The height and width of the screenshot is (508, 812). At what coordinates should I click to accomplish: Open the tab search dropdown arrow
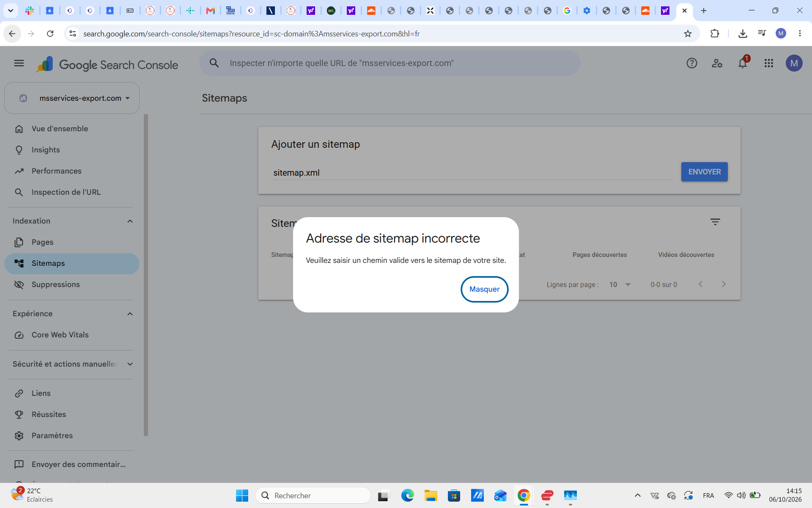(11, 11)
